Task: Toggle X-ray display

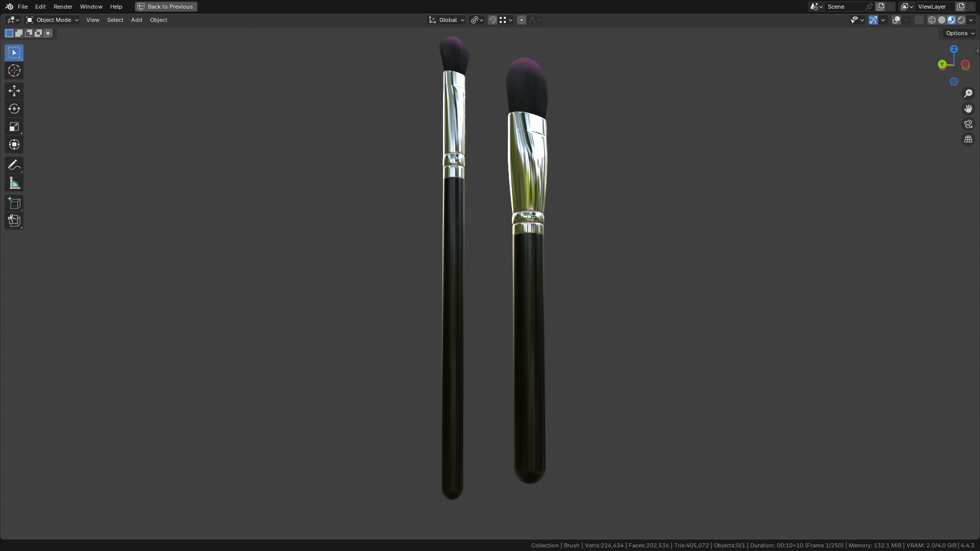Action: [919, 20]
